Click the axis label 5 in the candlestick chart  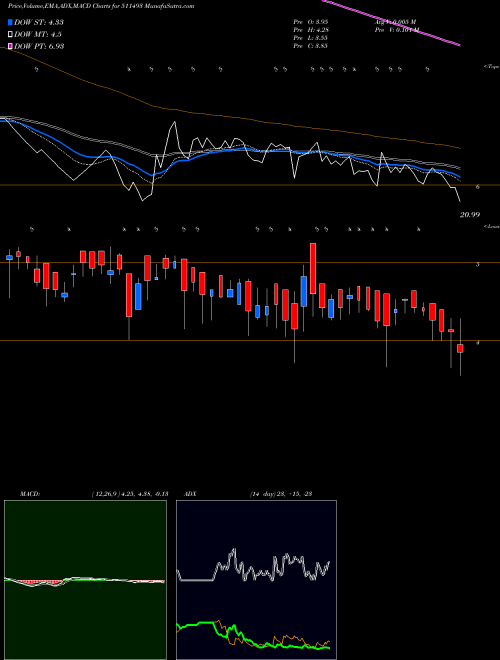[x=477, y=264]
